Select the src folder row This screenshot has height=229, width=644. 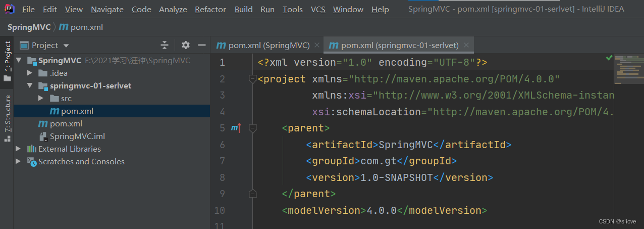(112, 99)
